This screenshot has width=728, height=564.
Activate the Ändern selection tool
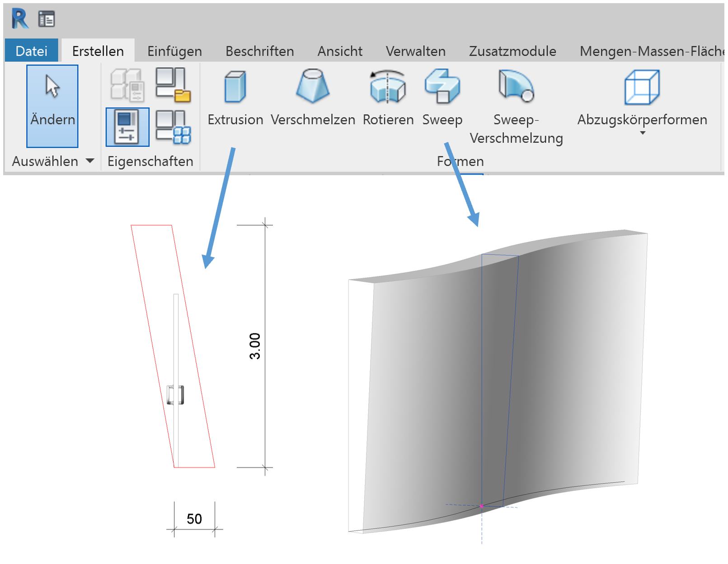tap(52, 106)
